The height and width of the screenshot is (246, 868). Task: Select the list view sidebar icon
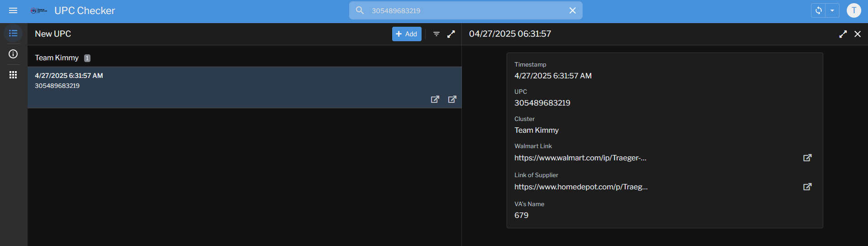[13, 34]
